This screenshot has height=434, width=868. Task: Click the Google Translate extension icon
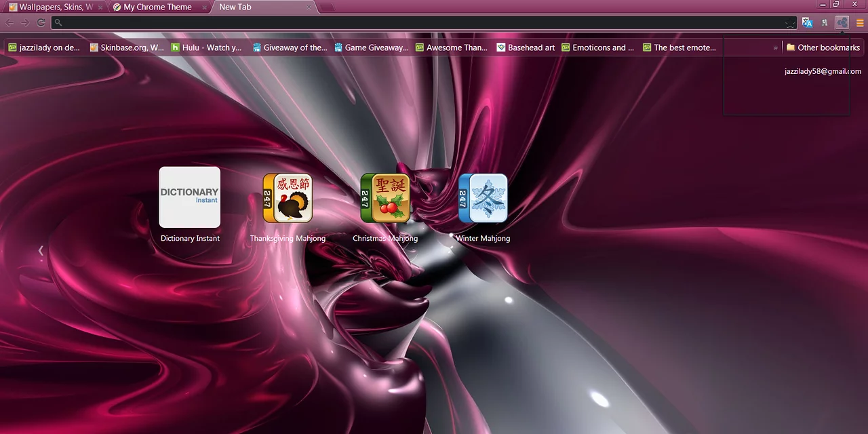[807, 22]
